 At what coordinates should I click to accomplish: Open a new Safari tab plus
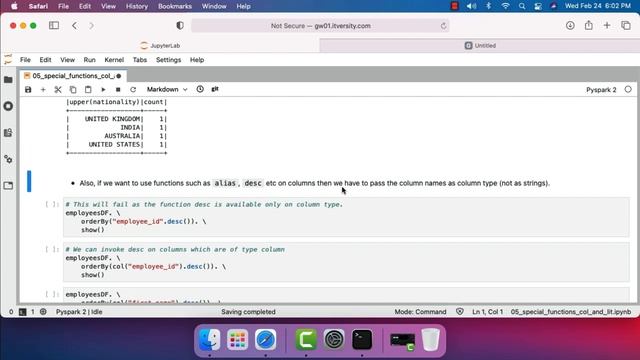[x=607, y=26]
